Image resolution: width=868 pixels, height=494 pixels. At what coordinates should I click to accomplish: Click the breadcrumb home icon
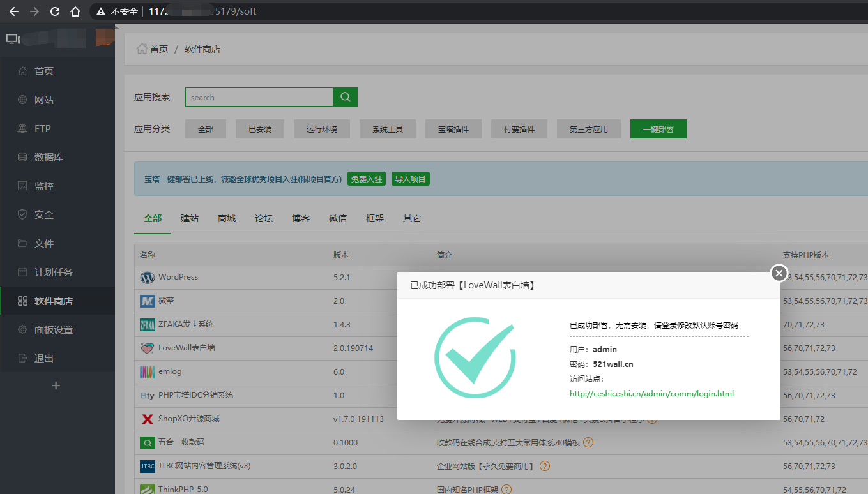[142, 49]
